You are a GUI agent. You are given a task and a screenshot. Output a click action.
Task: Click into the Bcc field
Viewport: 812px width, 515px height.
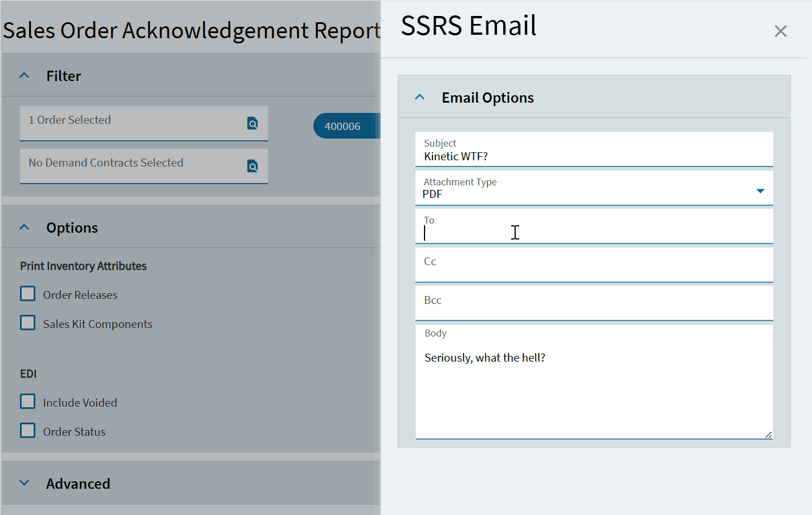point(594,303)
